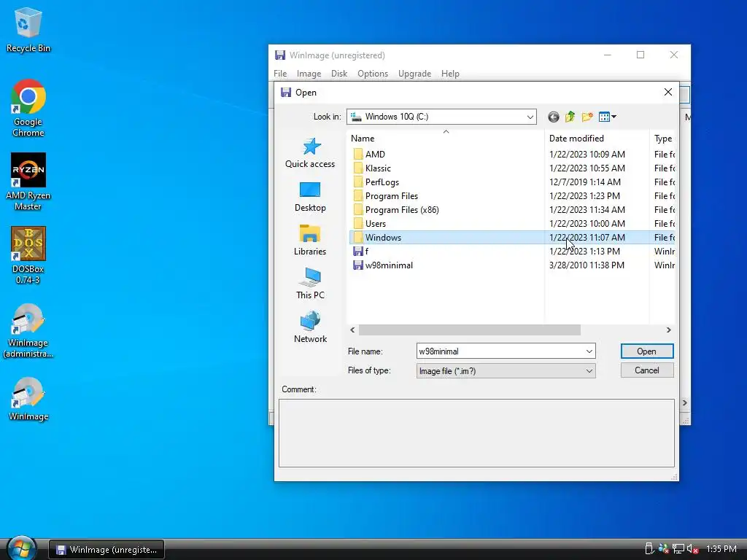Select the Program Files folder
The height and width of the screenshot is (560, 747).
tap(386, 195)
